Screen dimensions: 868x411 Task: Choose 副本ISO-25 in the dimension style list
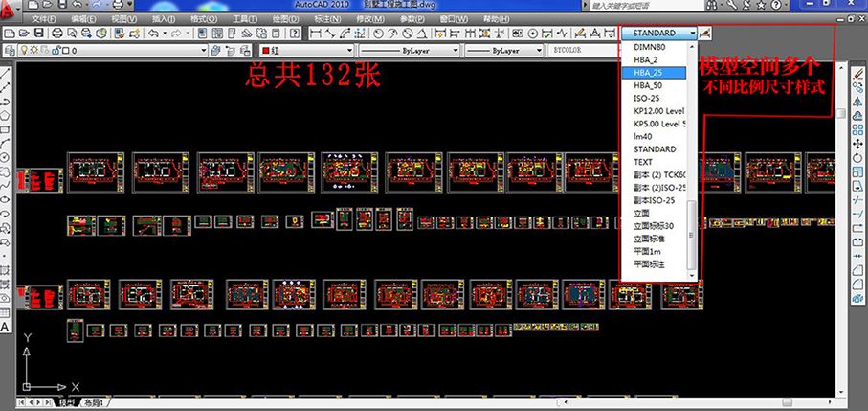click(x=654, y=200)
